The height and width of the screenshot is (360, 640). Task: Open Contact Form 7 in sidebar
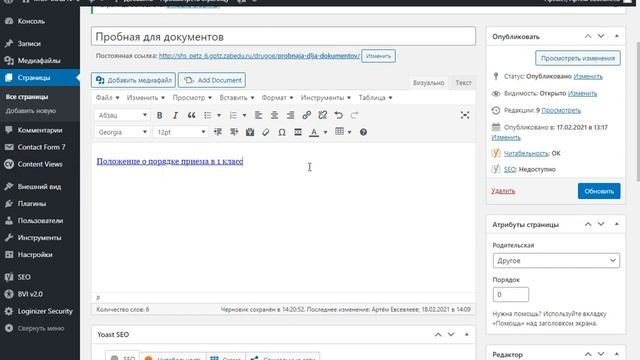tap(40, 147)
